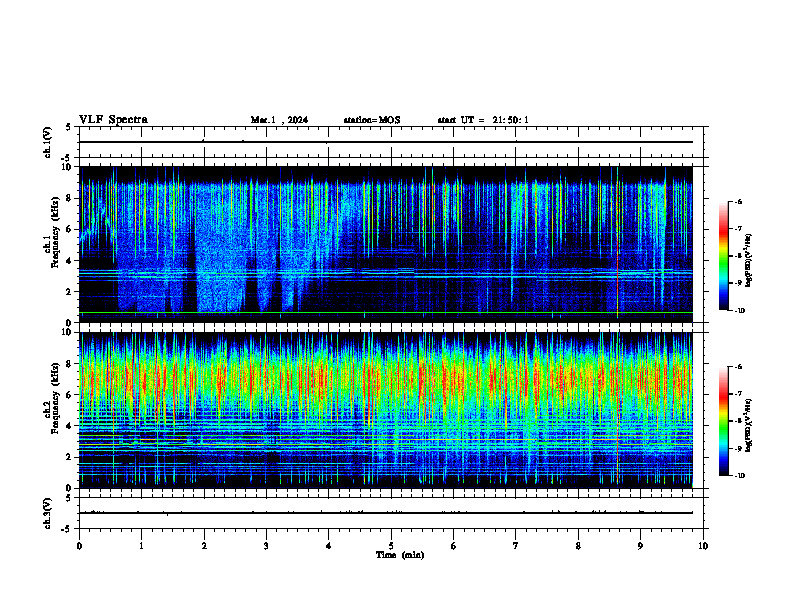Click the "station=MOS" header label

(x=372, y=120)
